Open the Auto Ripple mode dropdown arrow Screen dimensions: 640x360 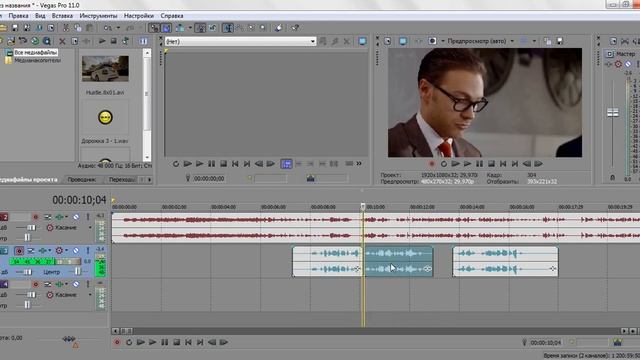(190, 28)
